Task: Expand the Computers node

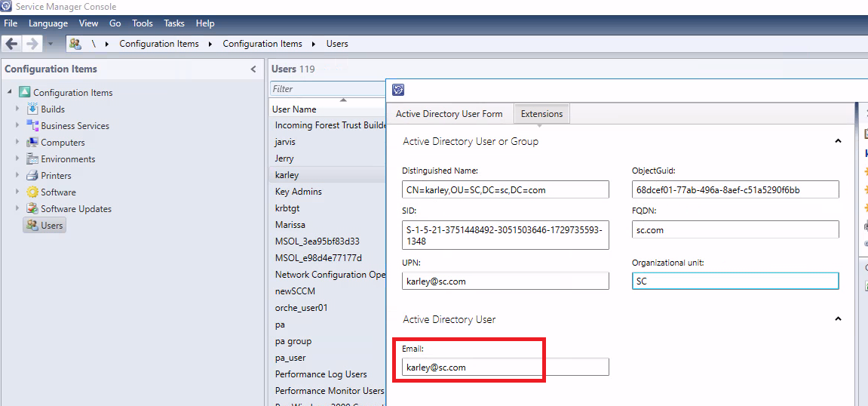Action: pyautogui.click(x=17, y=143)
